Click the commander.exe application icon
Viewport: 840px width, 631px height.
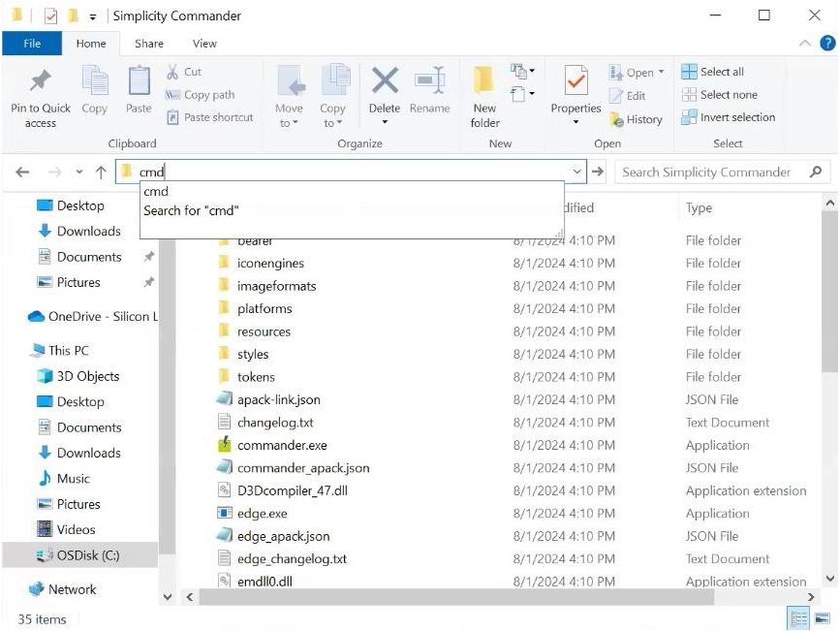[224, 446]
